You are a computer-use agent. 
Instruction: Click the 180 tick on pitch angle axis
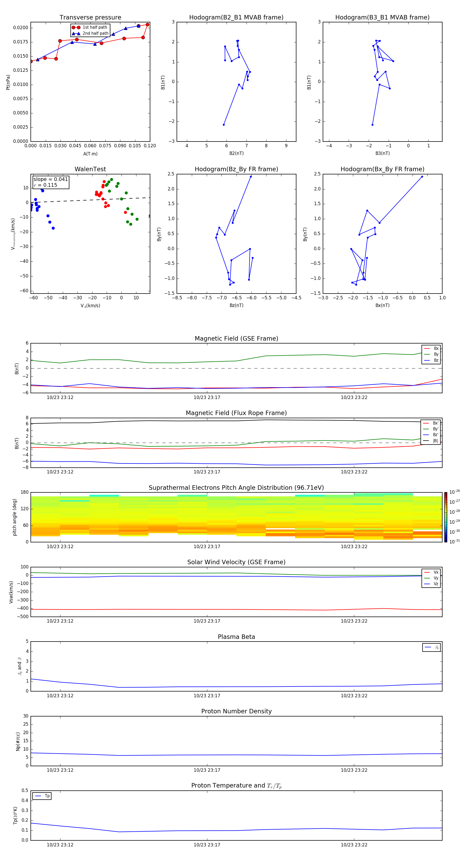pyautogui.click(x=25, y=492)
